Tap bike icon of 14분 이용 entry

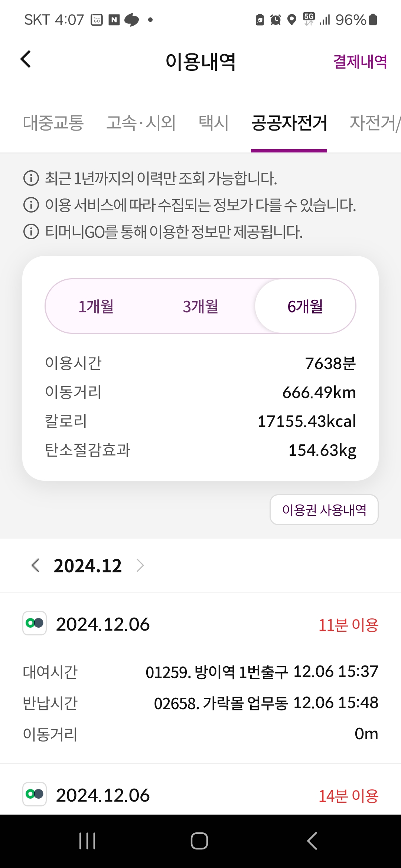click(x=35, y=794)
